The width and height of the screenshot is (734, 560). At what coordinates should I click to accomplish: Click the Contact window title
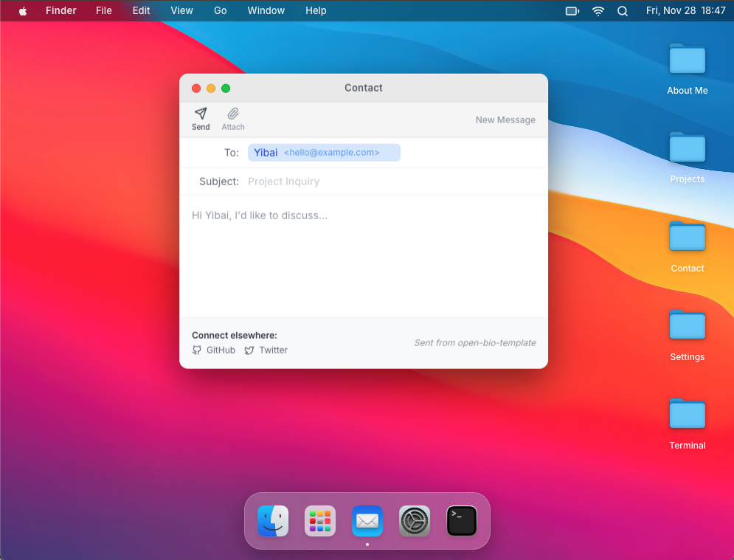pyautogui.click(x=364, y=88)
